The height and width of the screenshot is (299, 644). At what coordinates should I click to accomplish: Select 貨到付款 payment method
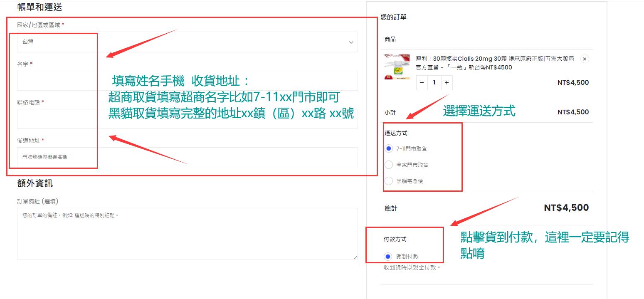click(388, 257)
